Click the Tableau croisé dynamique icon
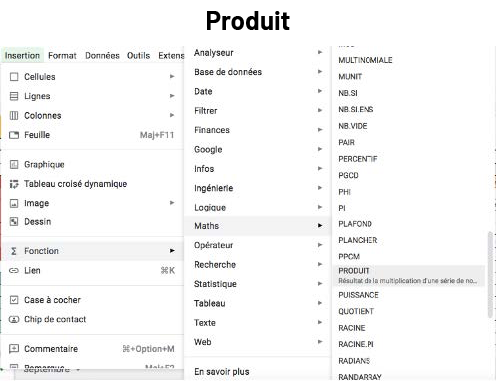Viewport: 496px width, 381px height. [14, 184]
